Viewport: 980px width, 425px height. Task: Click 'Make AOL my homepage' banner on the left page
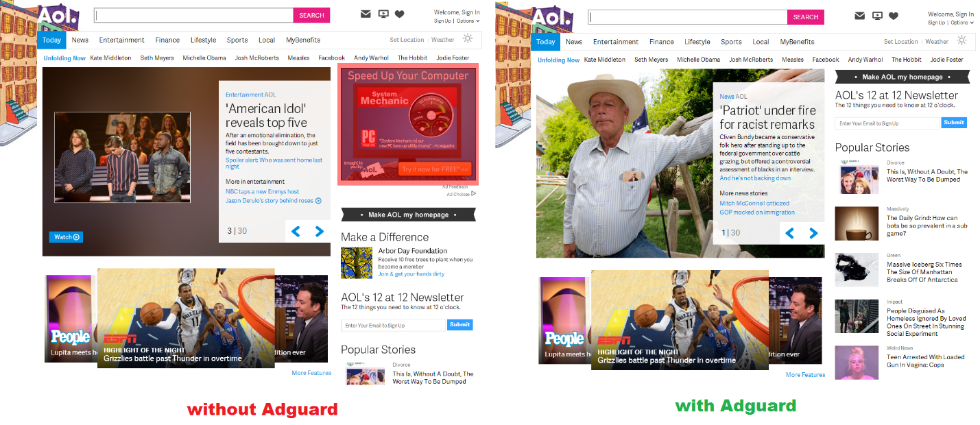408,215
